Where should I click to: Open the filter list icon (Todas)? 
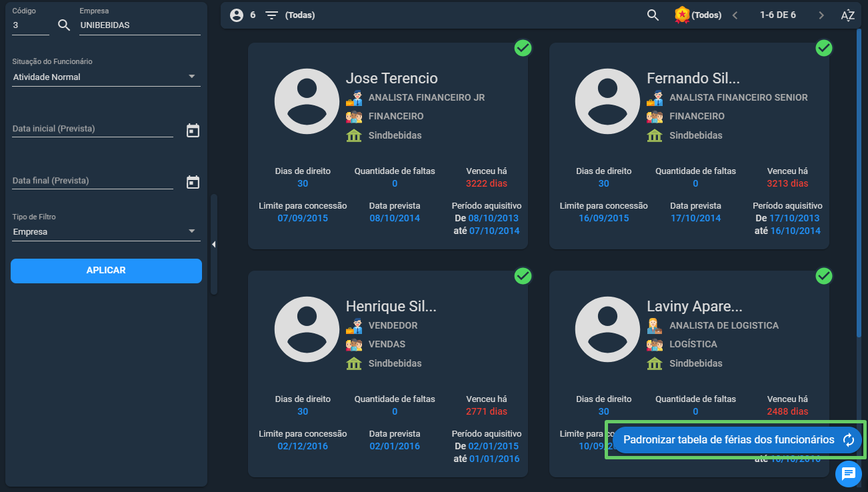[x=271, y=15]
